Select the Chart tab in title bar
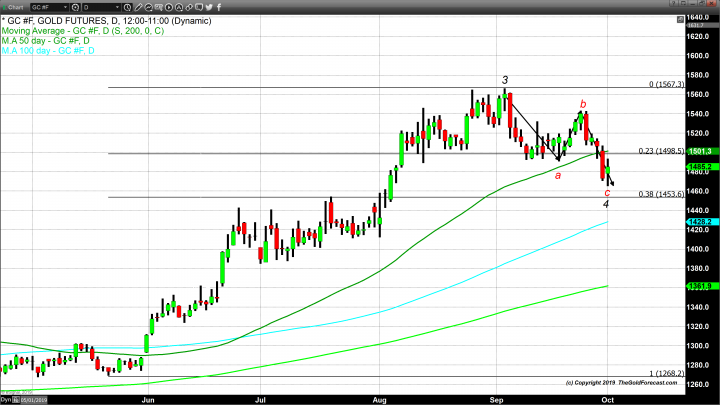This screenshot has height=405, width=720. click(17, 6)
